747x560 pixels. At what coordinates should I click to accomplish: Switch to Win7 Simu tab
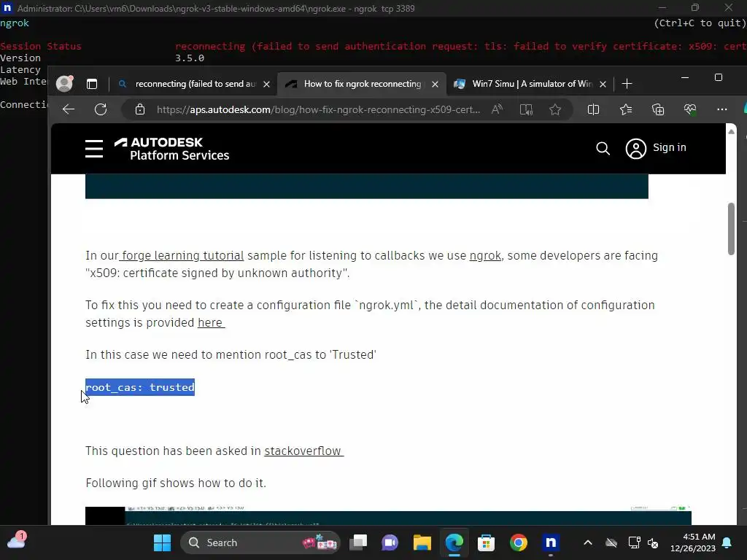point(530,85)
